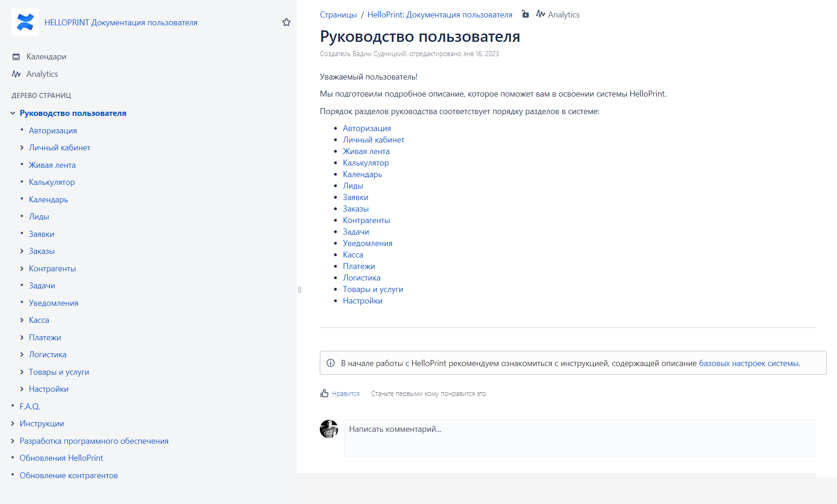The image size is (837, 504).
Task: Open базовых настроек системы link
Action: [749, 363]
